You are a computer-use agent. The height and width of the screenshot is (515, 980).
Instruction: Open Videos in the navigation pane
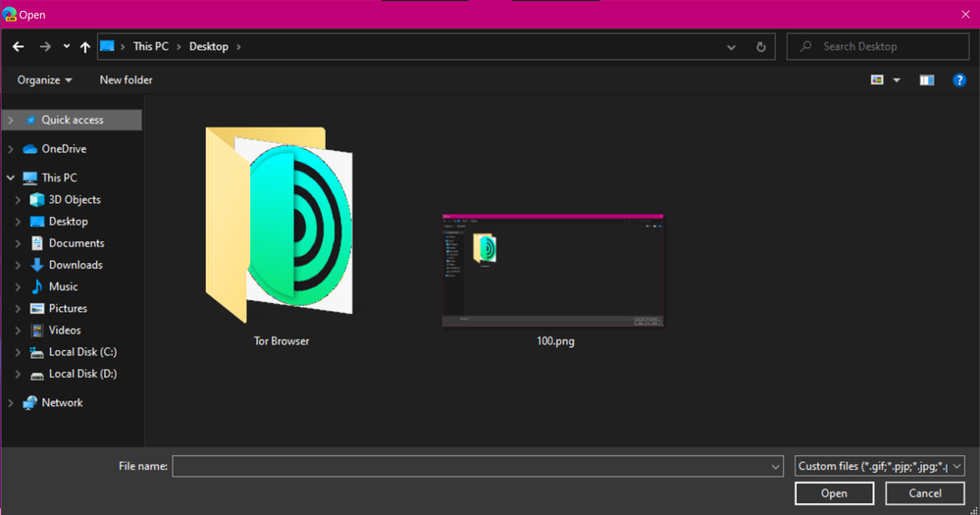[65, 330]
